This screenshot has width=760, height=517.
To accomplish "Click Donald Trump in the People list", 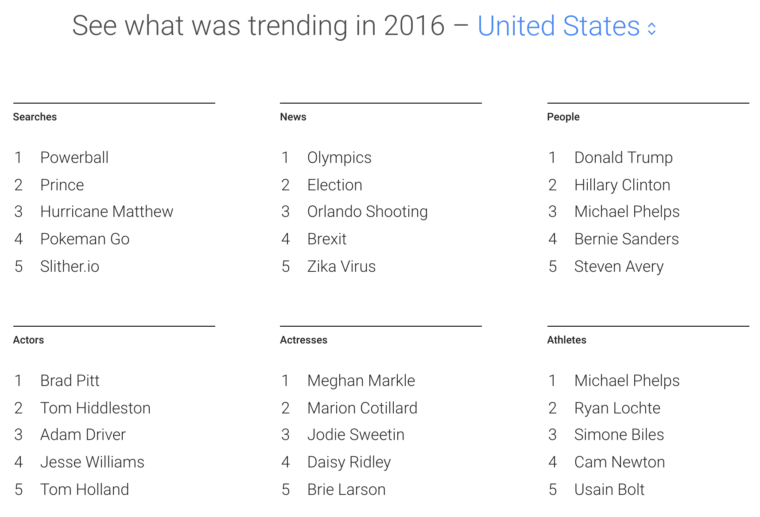I will (623, 157).
